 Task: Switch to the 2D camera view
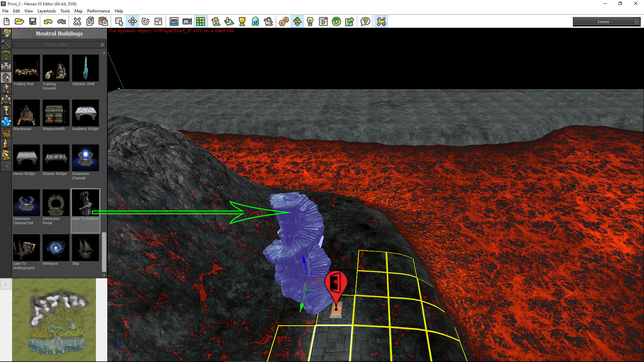(187, 22)
